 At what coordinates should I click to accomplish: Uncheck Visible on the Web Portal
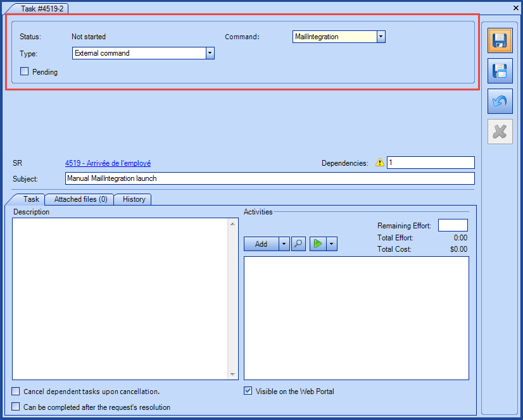click(248, 391)
